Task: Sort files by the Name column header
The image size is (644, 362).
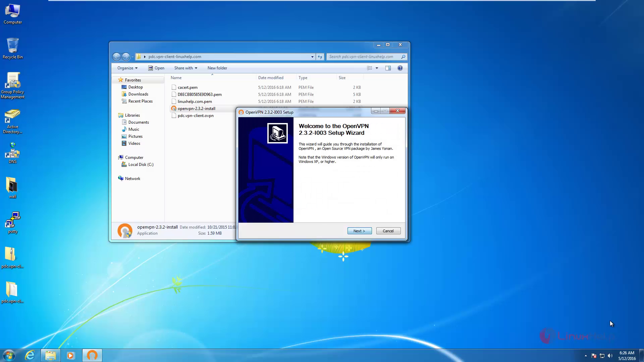Action: click(x=212, y=78)
